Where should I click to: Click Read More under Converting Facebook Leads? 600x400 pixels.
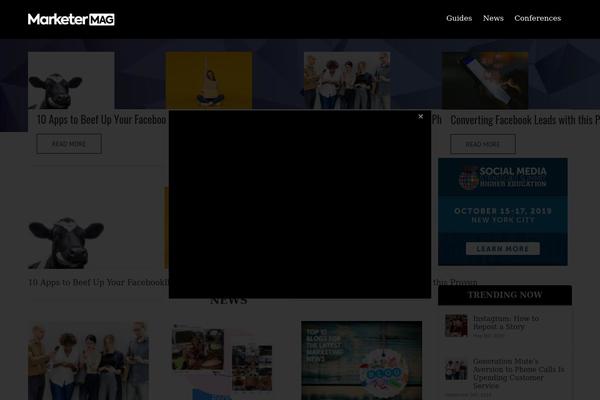483,144
